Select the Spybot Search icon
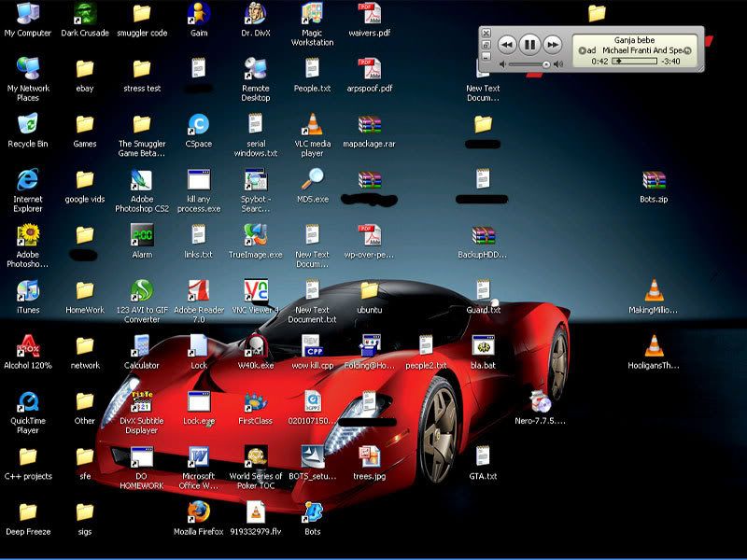 (x=255, y=181)
